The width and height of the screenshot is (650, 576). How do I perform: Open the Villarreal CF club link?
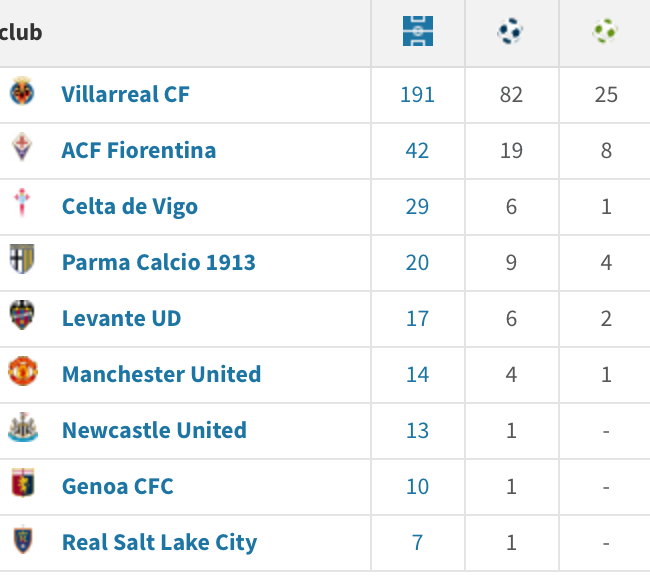tap(125, 94)
